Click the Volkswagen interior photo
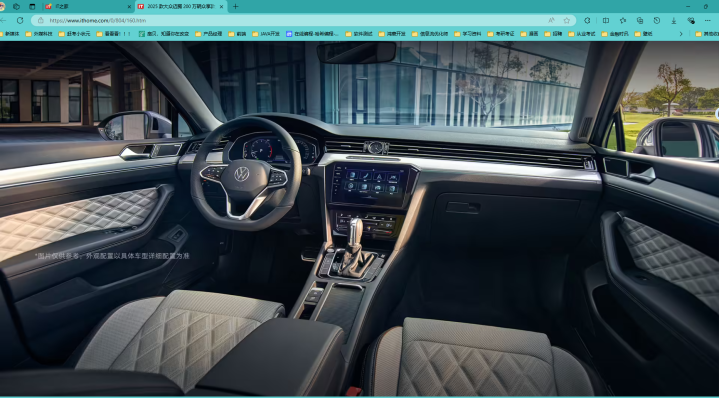The height and width of the screenshot is (398, 719). (360, 218)
